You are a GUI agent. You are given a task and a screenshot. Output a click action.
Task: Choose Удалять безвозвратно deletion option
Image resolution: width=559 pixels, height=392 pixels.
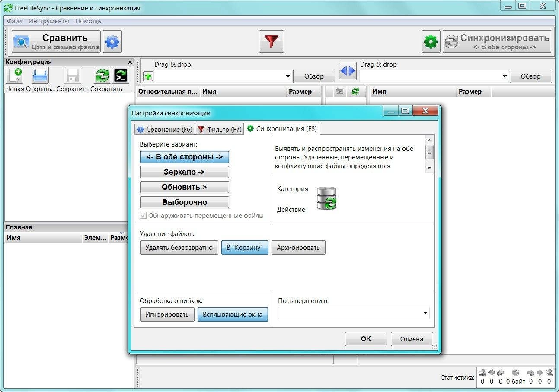click(179, 248)
